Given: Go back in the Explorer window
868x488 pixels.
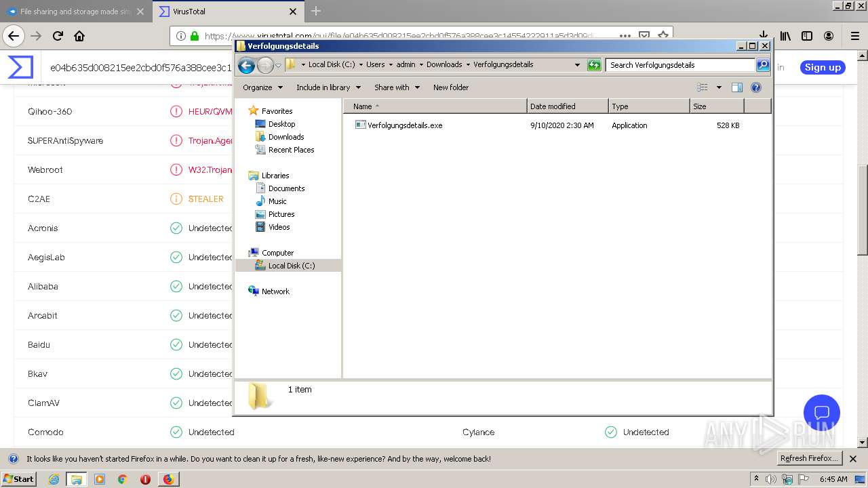Looking at the screenshot, I should point(246,65).
